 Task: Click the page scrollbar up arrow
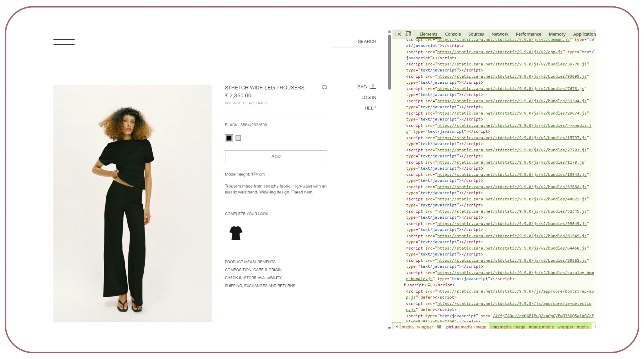tap(389, 32)
